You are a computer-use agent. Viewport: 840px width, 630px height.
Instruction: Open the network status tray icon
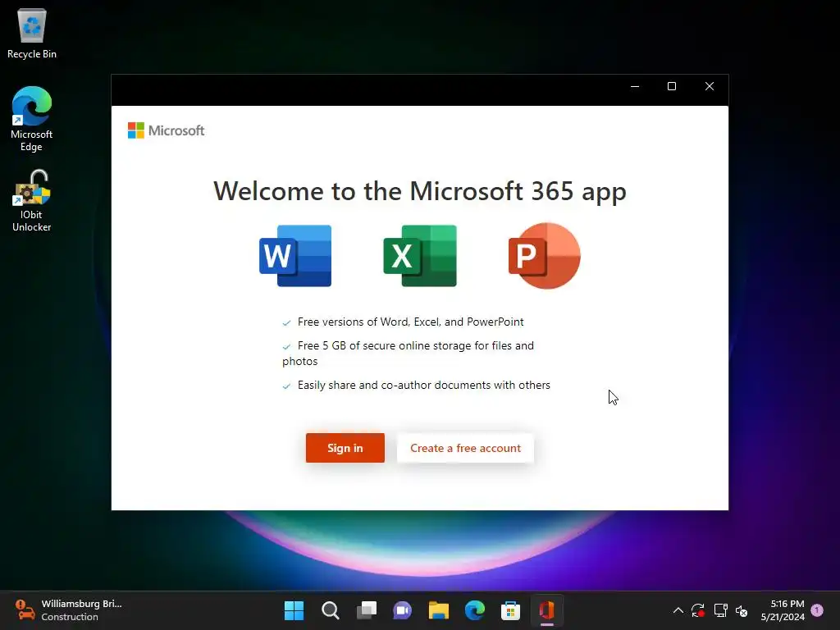pos(720,610)
